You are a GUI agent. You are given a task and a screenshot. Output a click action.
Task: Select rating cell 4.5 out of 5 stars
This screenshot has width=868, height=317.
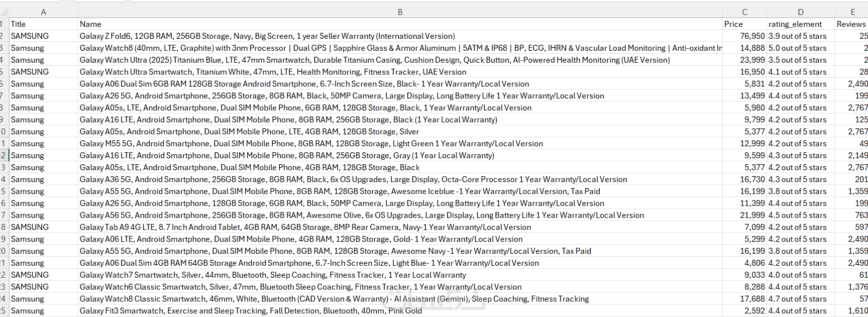(800, 215)
